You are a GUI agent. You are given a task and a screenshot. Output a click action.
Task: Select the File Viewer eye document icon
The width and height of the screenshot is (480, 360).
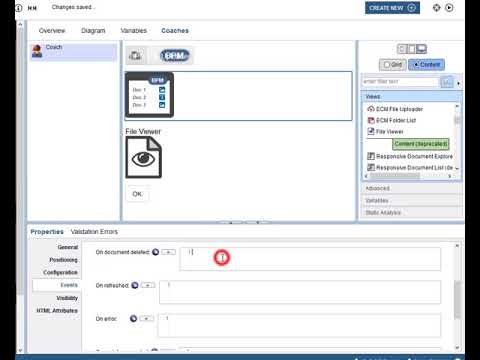[x=144, y=157]
